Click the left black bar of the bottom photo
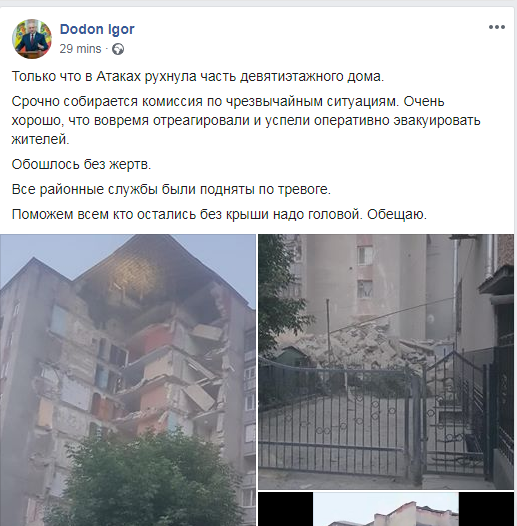 pos(286,509)
